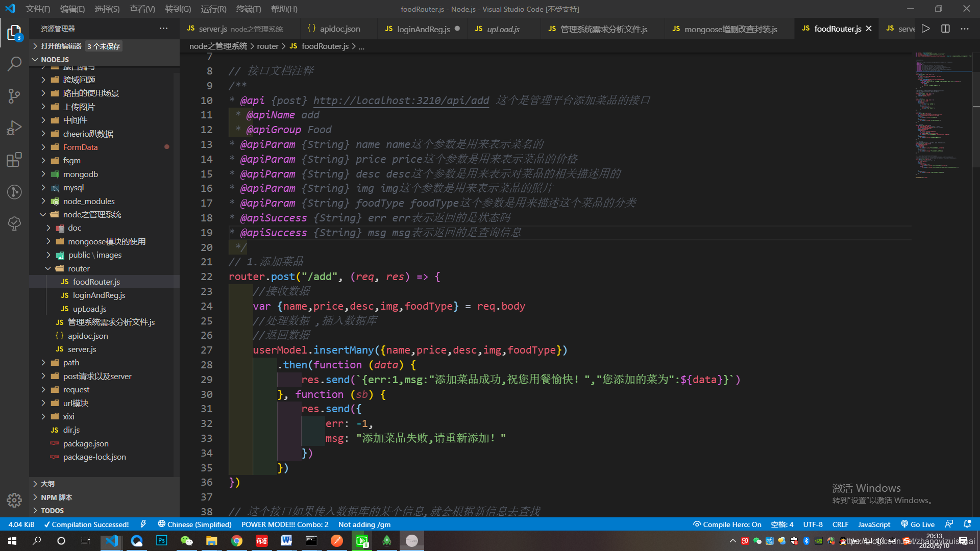Toggle Compile Hero On status
This screenshot has width=980, height=551.
tap(727, 524)
